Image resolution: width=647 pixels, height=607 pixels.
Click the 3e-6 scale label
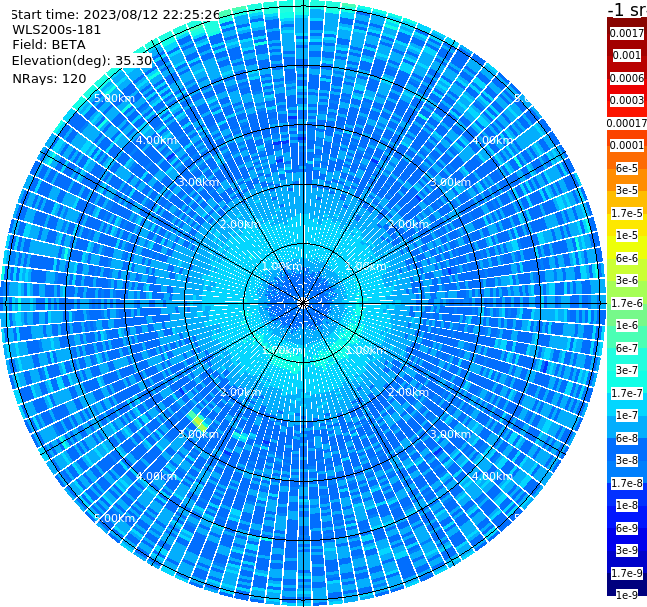tap(627, 280)
